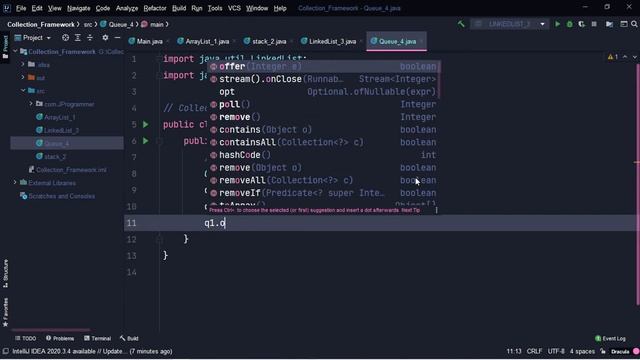This screenshot has height=360, width=640.
Task: Click the Project vertical stripe button
Action: click(x=5, y=47)
